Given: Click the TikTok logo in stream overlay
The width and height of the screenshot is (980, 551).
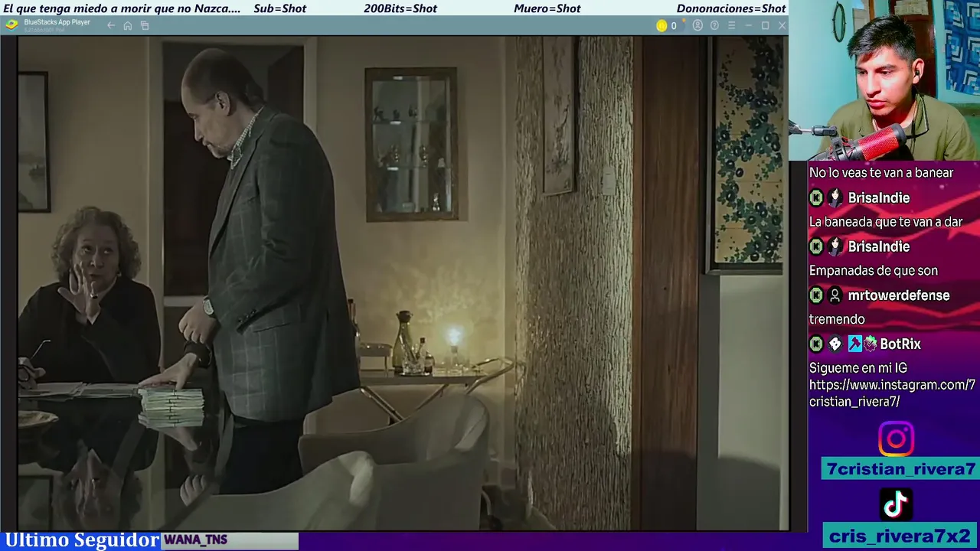Looking at the screenshot, I should pyautogui.click(x=896, y=504).
